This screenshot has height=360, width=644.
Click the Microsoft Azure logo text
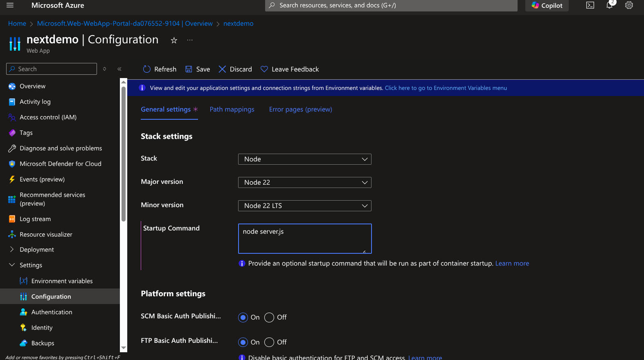coord(58,5)
